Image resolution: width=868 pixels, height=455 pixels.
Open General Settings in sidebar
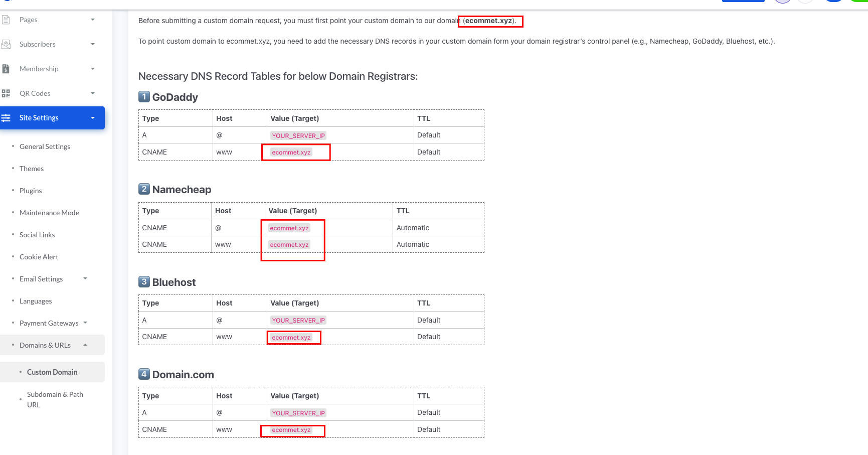pos(45,146)
